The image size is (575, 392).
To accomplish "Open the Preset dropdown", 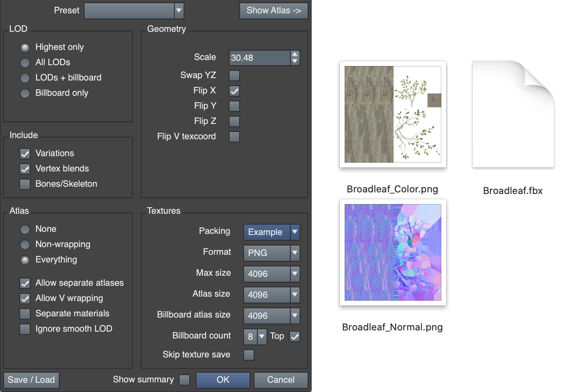I will [134, 11].
